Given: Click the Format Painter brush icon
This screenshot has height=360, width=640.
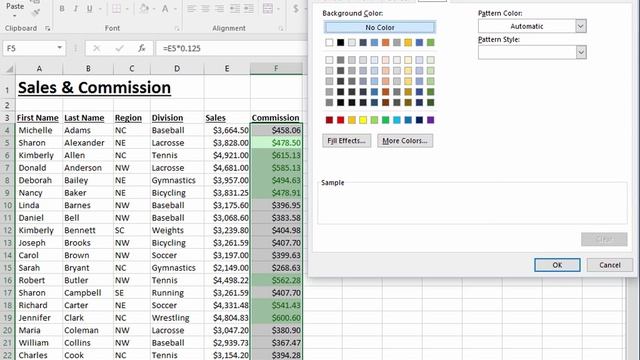Looking at the screenshot, I should point(36,12).
